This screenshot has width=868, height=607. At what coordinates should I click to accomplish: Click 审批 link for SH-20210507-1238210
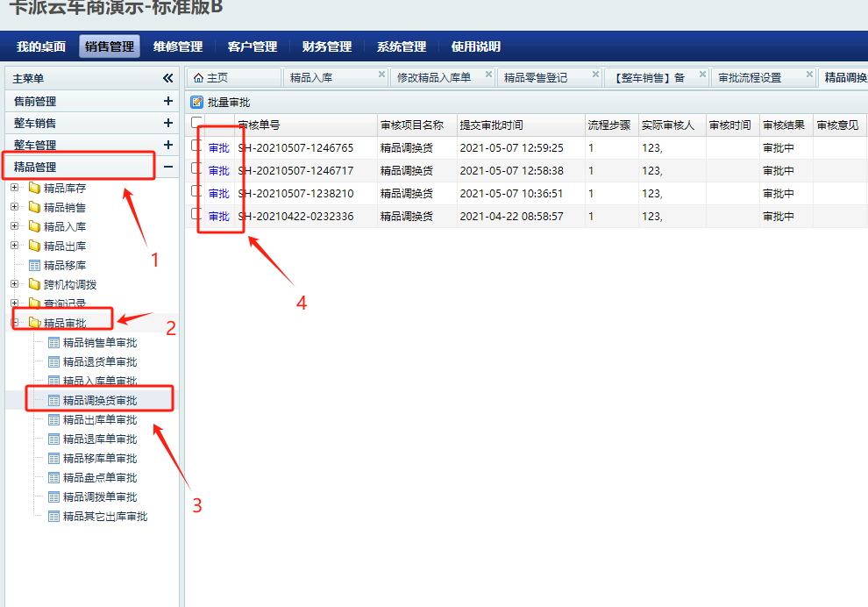(x=218, y=194)
